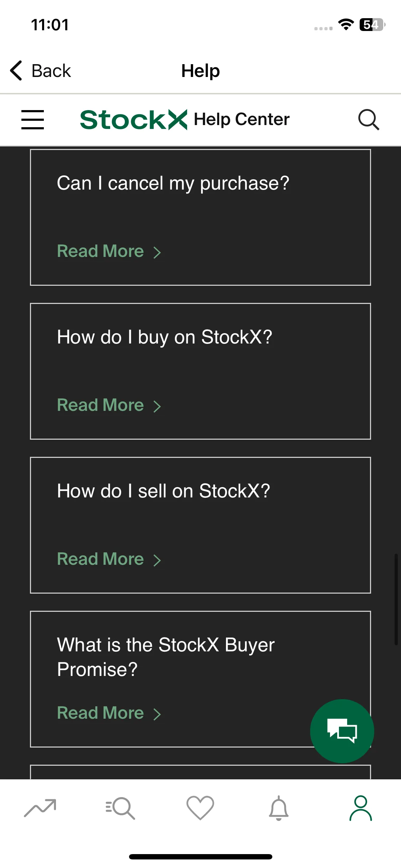Screen dimensions: 401x868
Task: Open the "Can I cancel my purchase?" card
Action: [x=200, y=217]
